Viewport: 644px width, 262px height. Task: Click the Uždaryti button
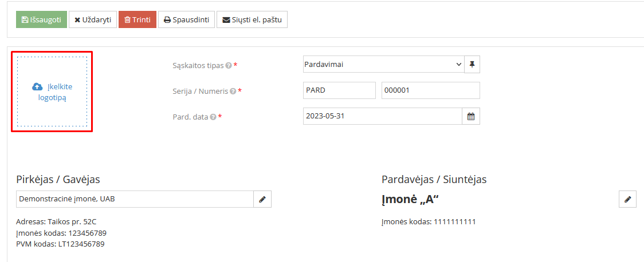pyautogui.click(x=93, y=19)
